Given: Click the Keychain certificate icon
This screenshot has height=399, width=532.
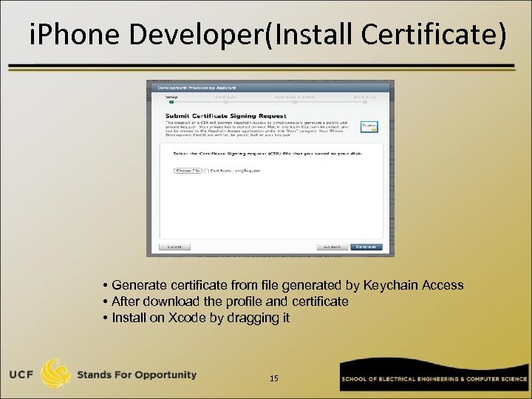Looking at the screenshot, I should click(x=369, y=127).
